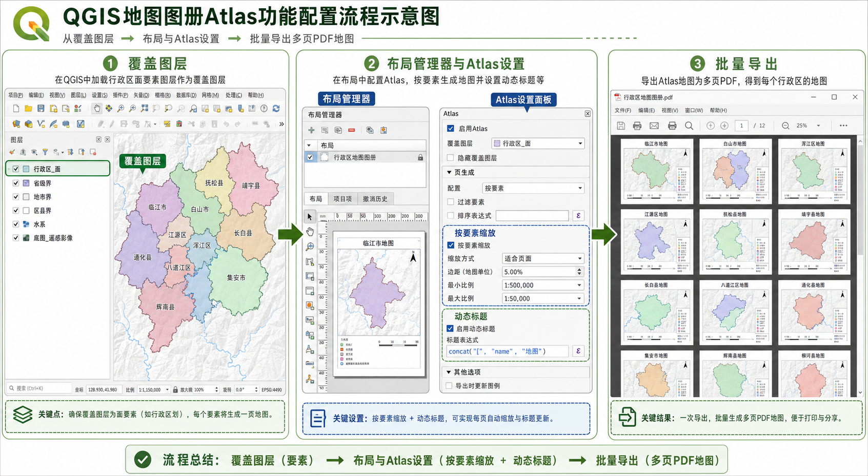Collapse the 页生成 section
Viewport: 868px width, 476px height.
pos(449,173)
